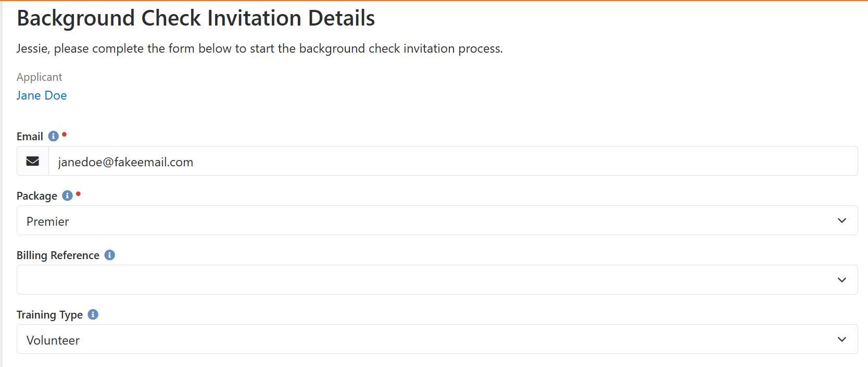Show Package field info tooltip icon
The image size is (868, 367).
[x=68, y=195]
